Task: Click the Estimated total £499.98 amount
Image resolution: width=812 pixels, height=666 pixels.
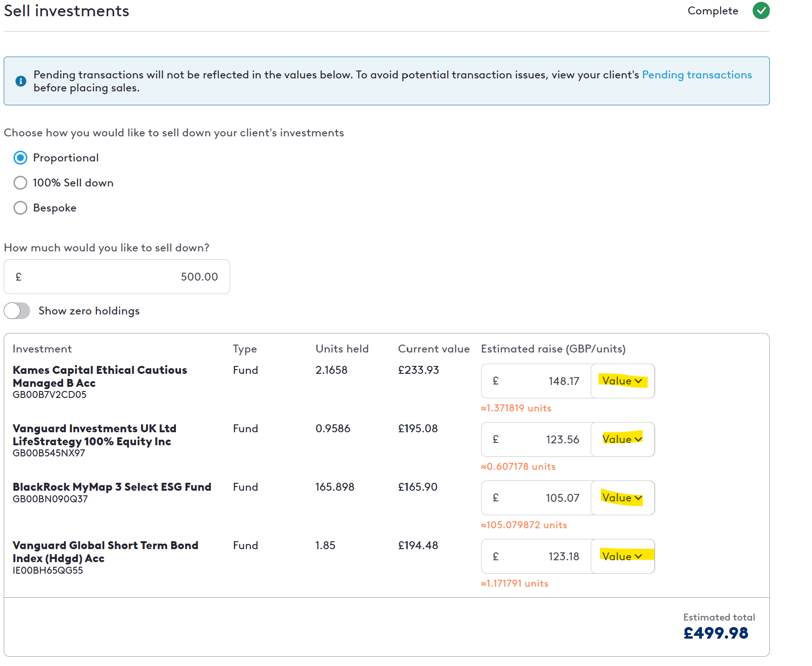Action: click(x=715, y=633)
